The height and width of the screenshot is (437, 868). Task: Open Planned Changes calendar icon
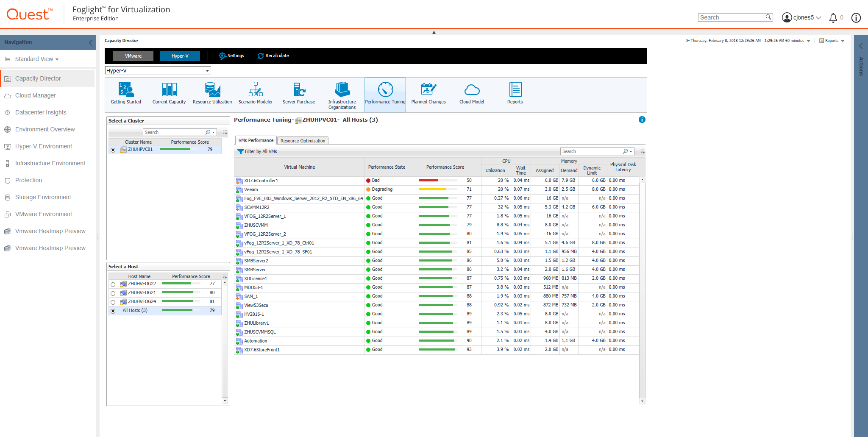coord(428,90)
